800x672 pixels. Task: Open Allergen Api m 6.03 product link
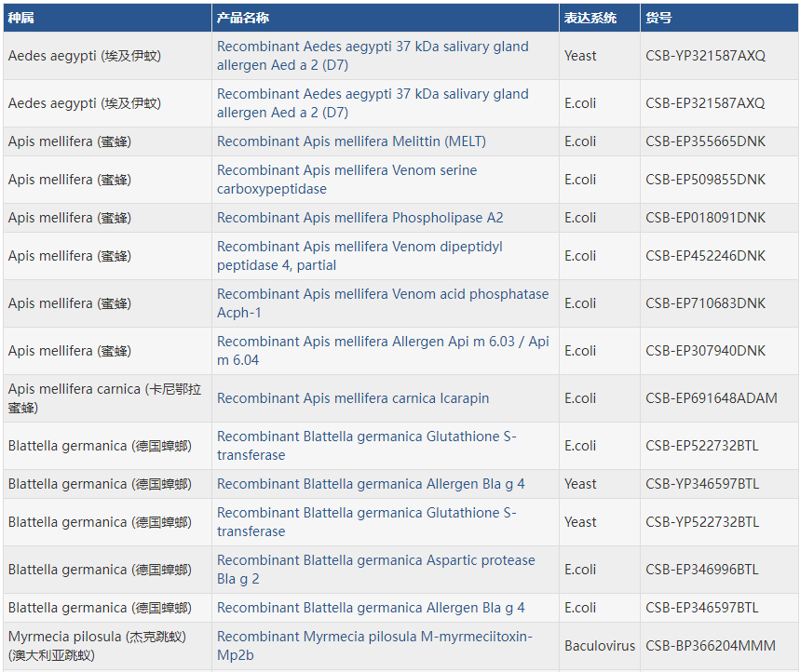click(382, 351)
